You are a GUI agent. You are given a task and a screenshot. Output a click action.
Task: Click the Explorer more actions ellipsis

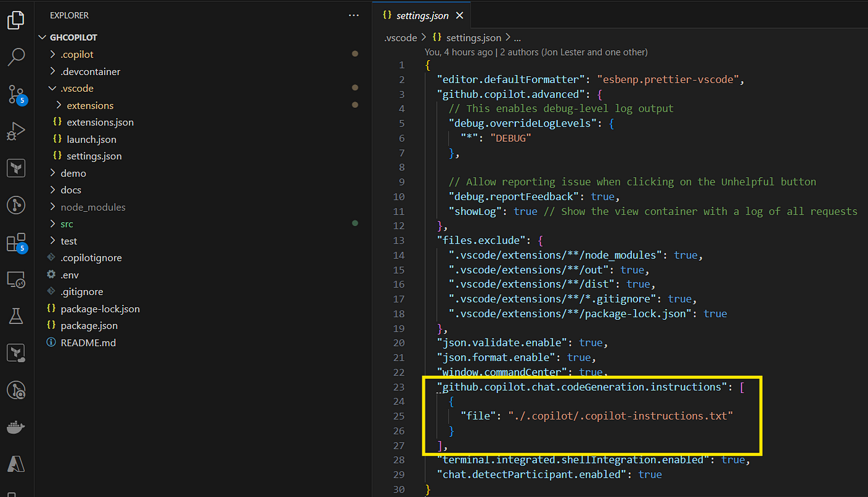tap(353, 15)
